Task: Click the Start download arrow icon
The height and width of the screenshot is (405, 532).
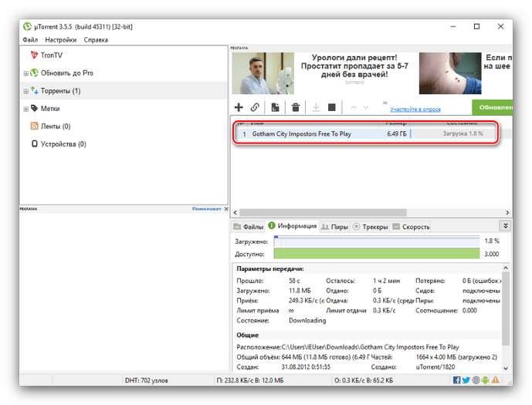Action: click(316, 107)
